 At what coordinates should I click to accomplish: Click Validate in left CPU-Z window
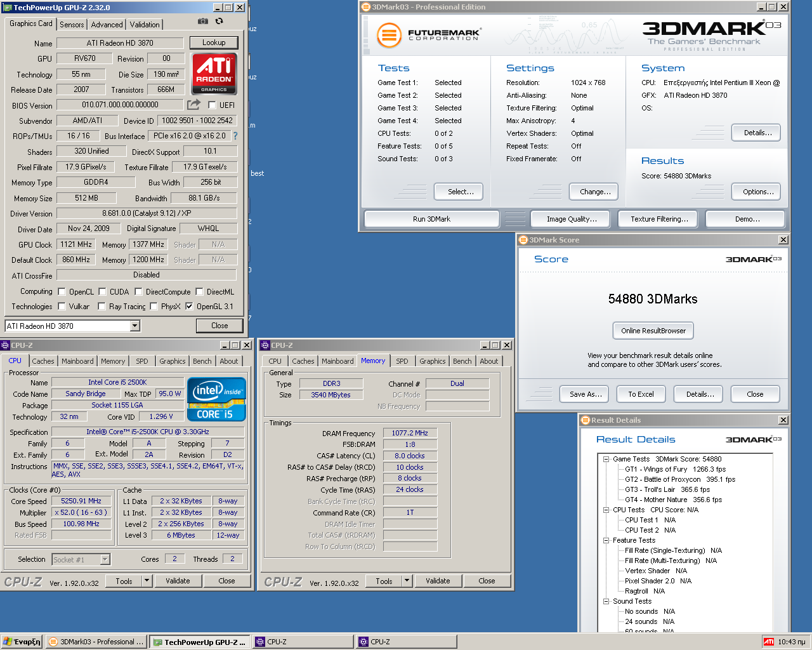tap(178, 581)
